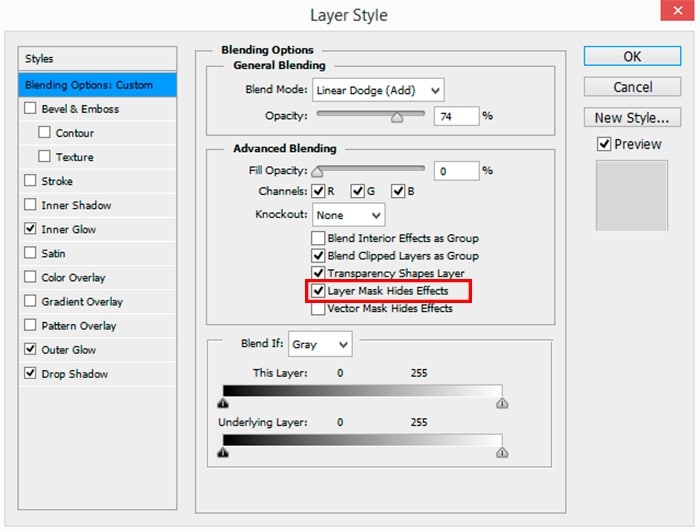Open the Blend If Gray dropdown

[320, 344]
